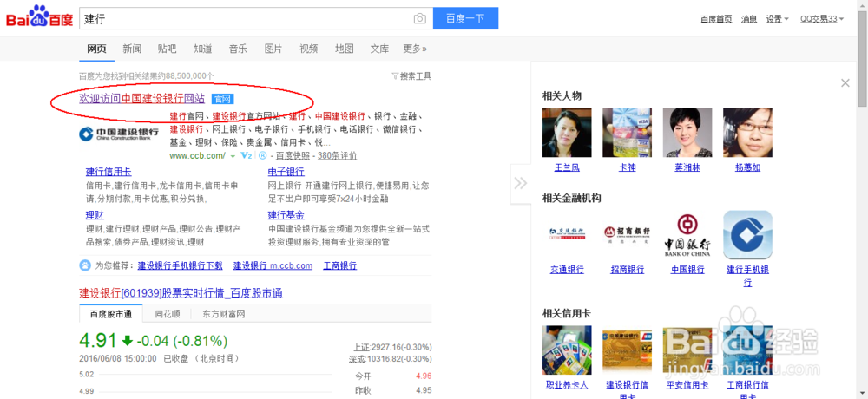This screenshot has height=399, width=868.
Task: Switch to the 新闻 tab
Action: (x=132, y=49)
